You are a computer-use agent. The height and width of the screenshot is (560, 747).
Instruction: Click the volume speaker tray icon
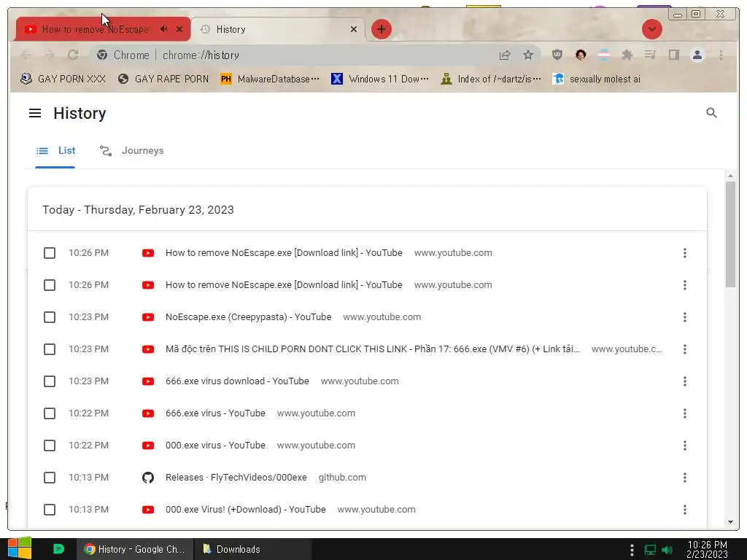[667, 550]
